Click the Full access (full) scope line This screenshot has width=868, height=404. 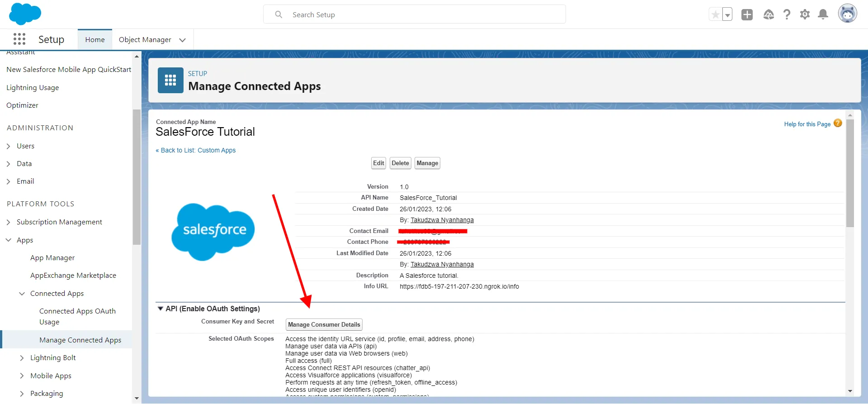pos(308,361)
